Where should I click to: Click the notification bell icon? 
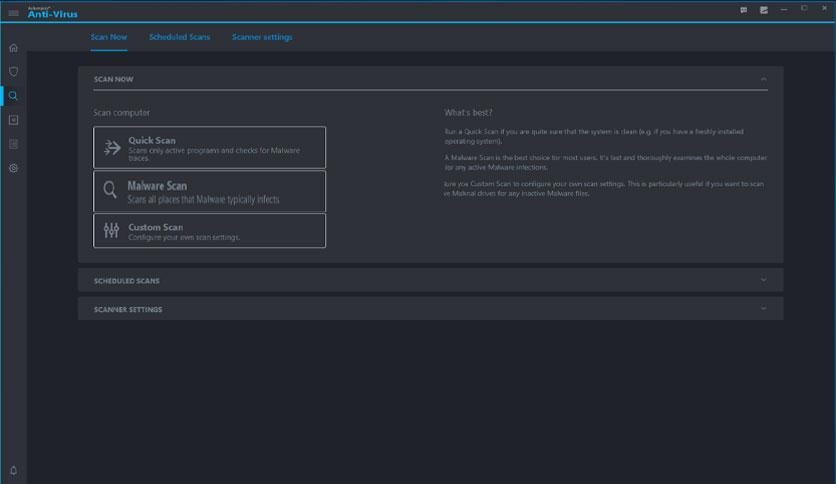tap(13, 470)
